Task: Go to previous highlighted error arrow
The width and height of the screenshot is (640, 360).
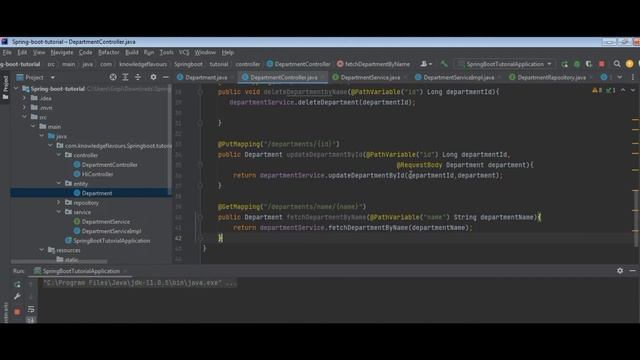Action: click(623, 90)
